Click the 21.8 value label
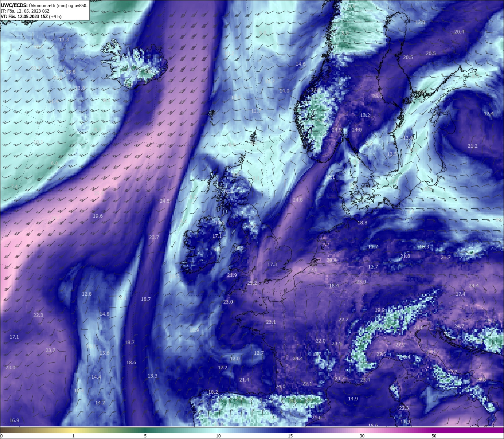 (405, 256)
